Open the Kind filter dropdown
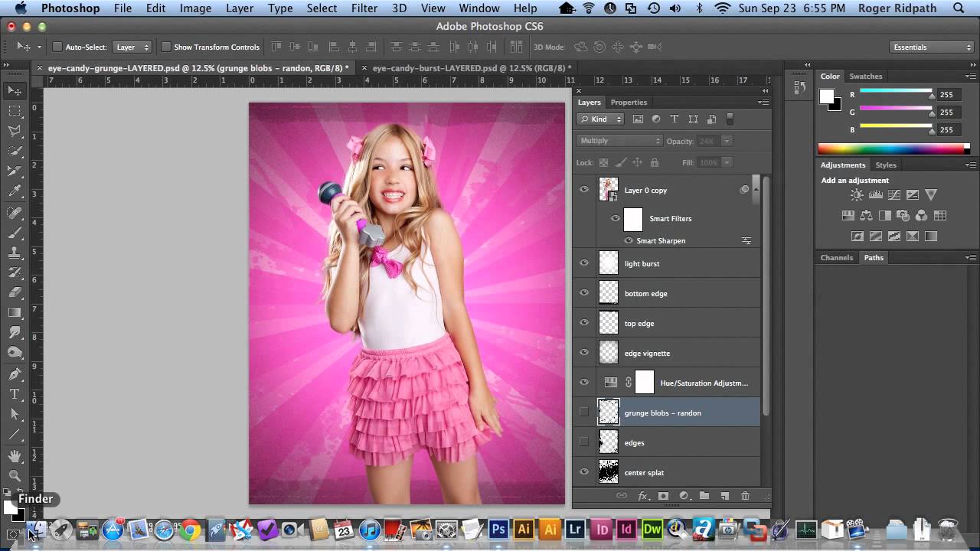Image resolution: width=980 pixels, height=551 pixels. (x=601, y=119)
